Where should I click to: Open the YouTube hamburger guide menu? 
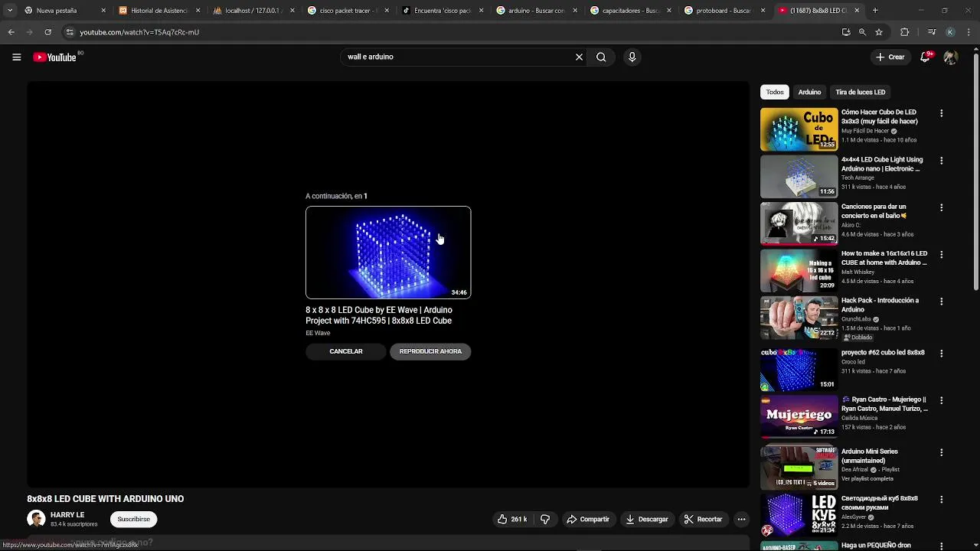click(16, 57)
